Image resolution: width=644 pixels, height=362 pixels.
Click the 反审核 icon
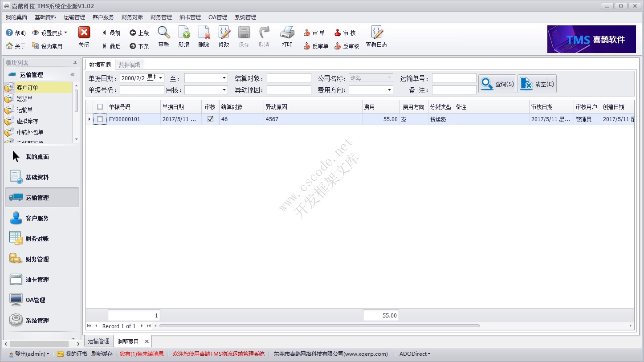[x=346, y=46]
